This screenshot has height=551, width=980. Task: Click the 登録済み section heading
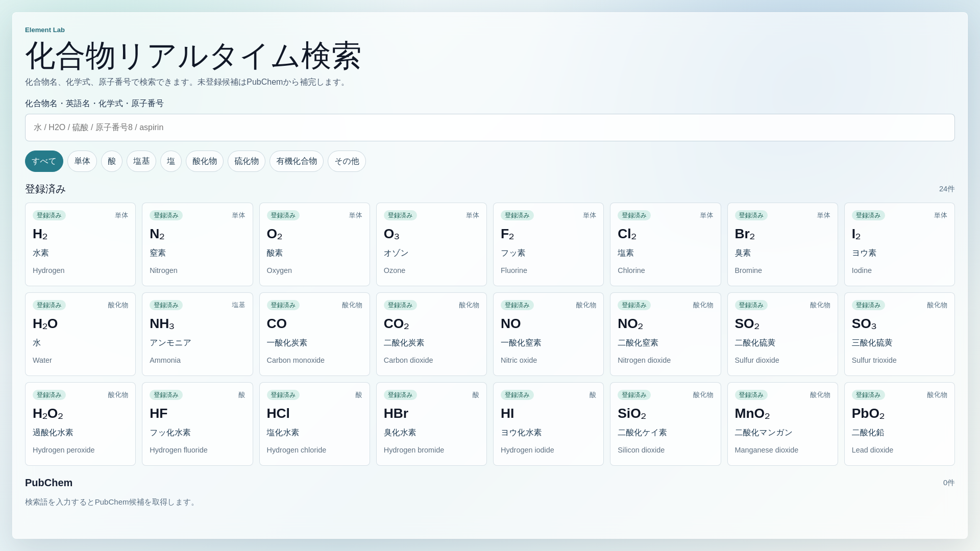click(45, 189)
